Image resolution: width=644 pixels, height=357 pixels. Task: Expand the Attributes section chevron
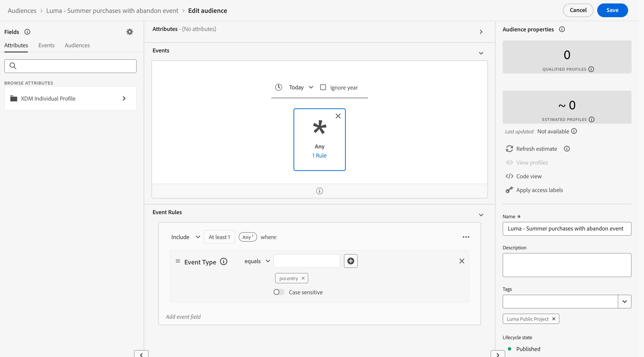[481, 32]
